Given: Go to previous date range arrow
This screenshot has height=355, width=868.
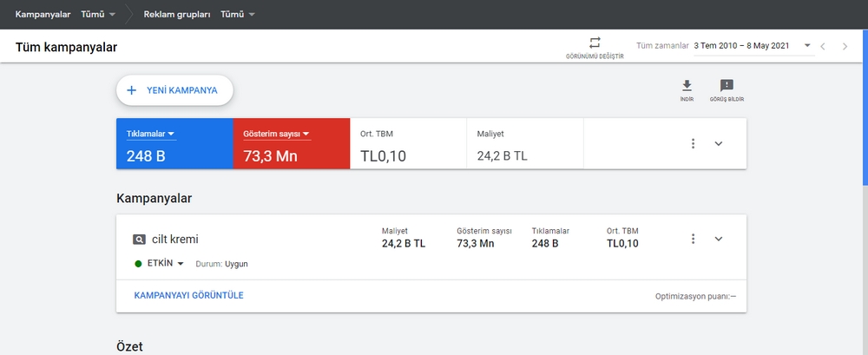Looking at the screenshot, I should (x=823, y=47).
